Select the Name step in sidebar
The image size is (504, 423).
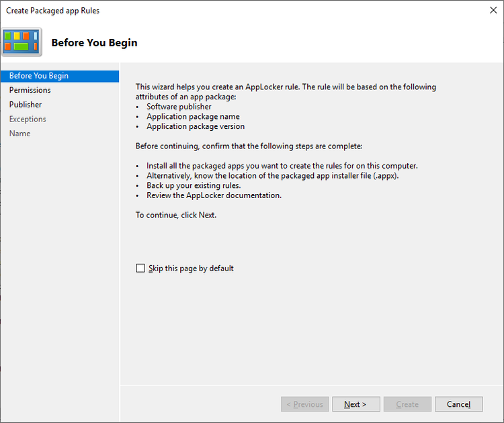click(x=19, y=134)
